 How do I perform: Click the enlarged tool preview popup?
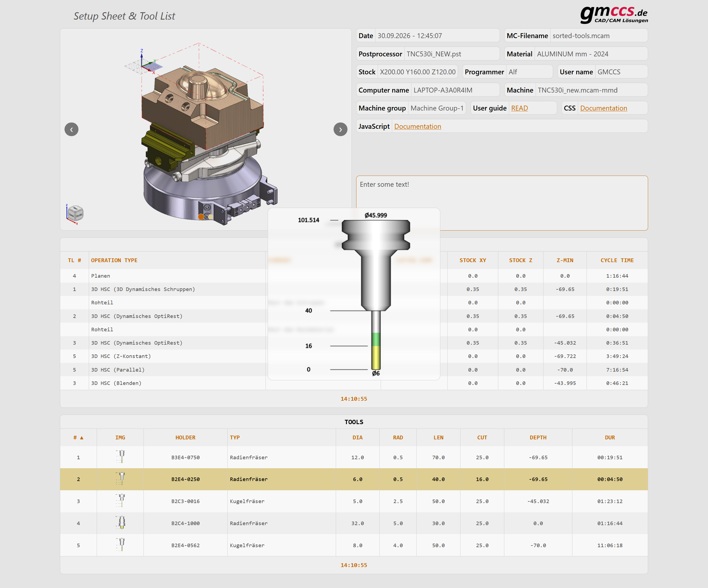(354, 294)
